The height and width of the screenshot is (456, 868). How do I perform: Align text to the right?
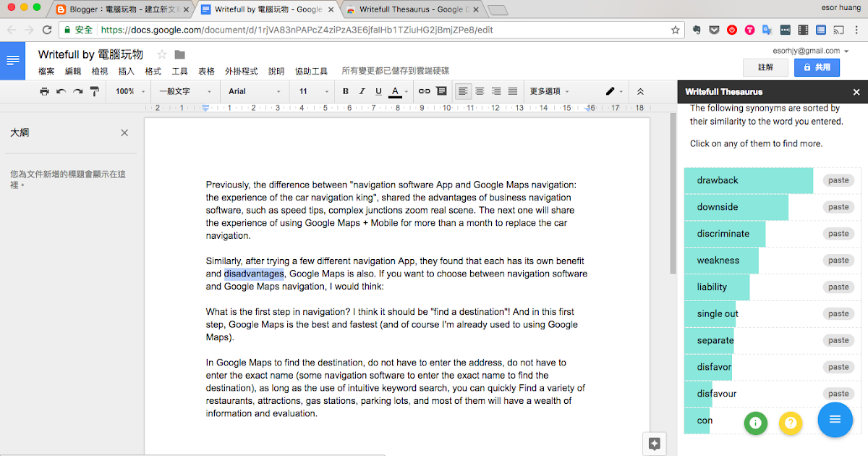tap(496, 91)
